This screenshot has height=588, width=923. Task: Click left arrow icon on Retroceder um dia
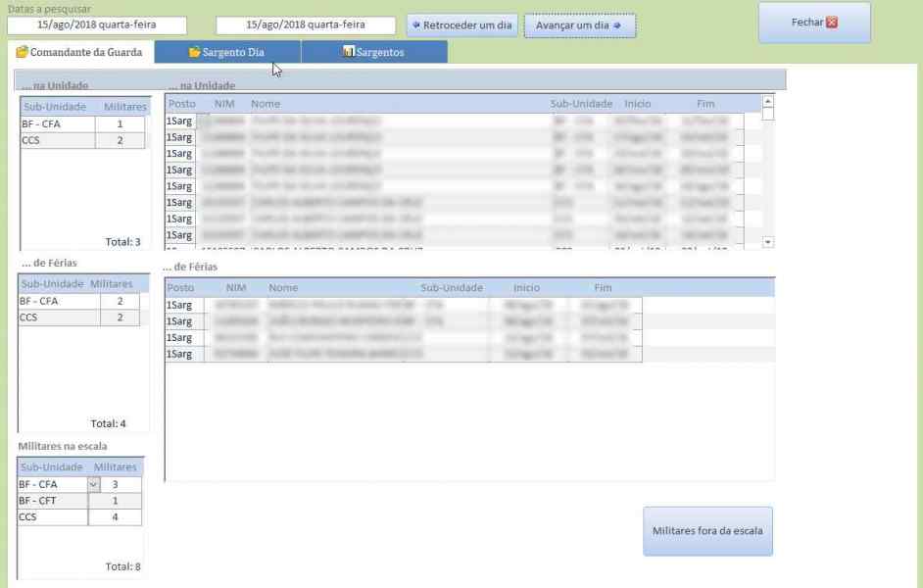[x=415, y=25]
